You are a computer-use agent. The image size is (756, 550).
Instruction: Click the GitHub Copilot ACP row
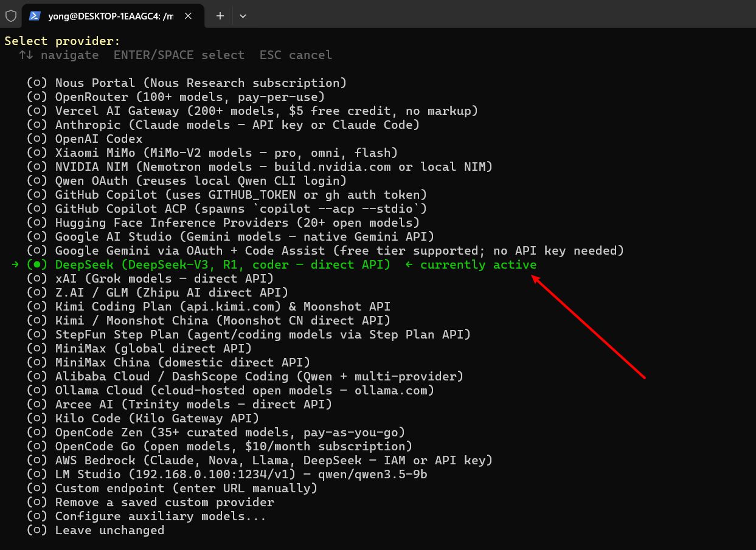pyautogui.click(x=227, y=208)
